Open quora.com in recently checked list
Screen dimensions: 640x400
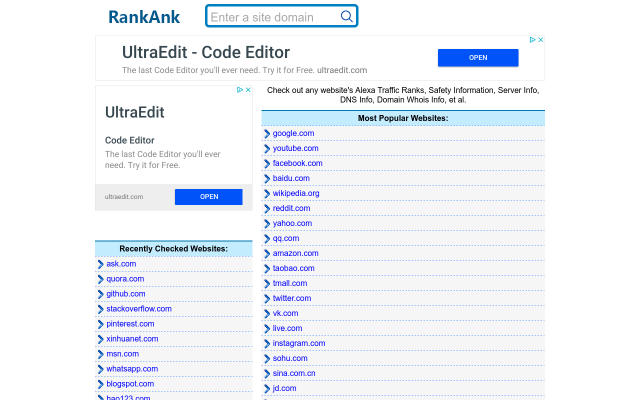tap(125, 279)
